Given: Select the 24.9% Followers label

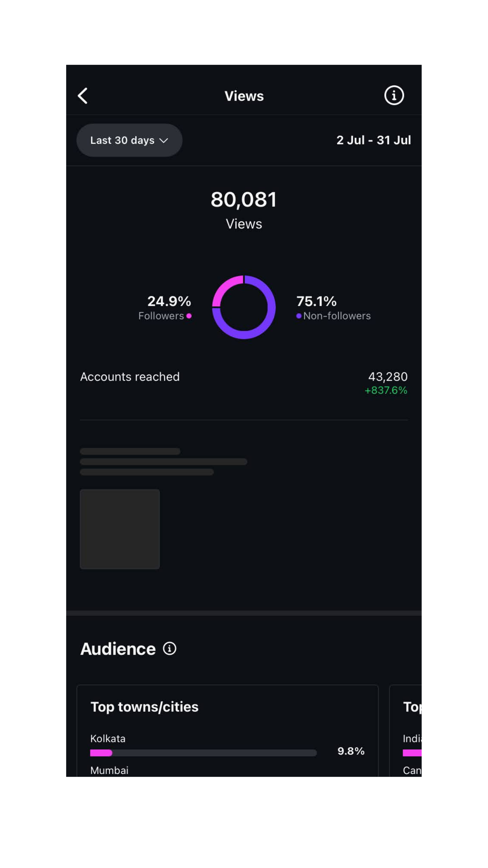Looking at the screenshot, I should pyautogui.click(x=165, y=308).
